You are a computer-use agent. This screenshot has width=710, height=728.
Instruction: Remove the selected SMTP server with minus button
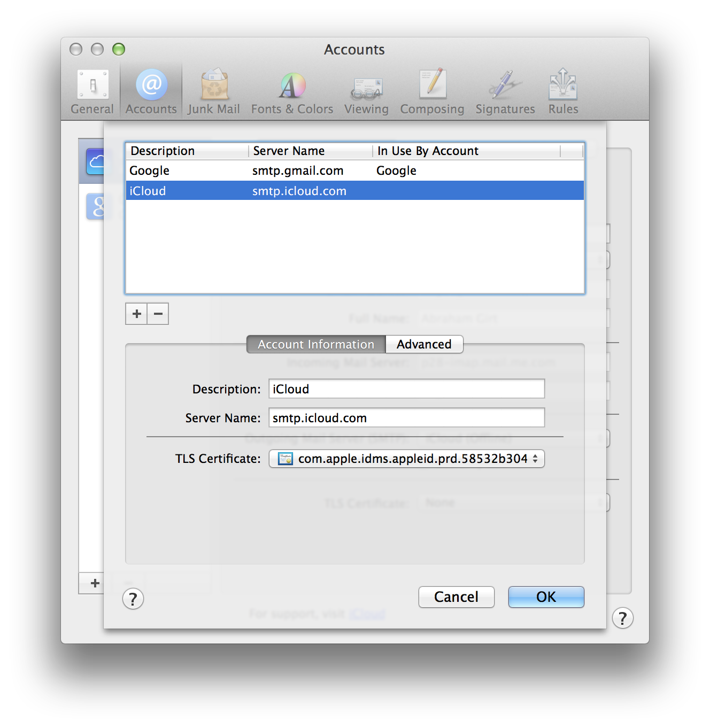158,314
